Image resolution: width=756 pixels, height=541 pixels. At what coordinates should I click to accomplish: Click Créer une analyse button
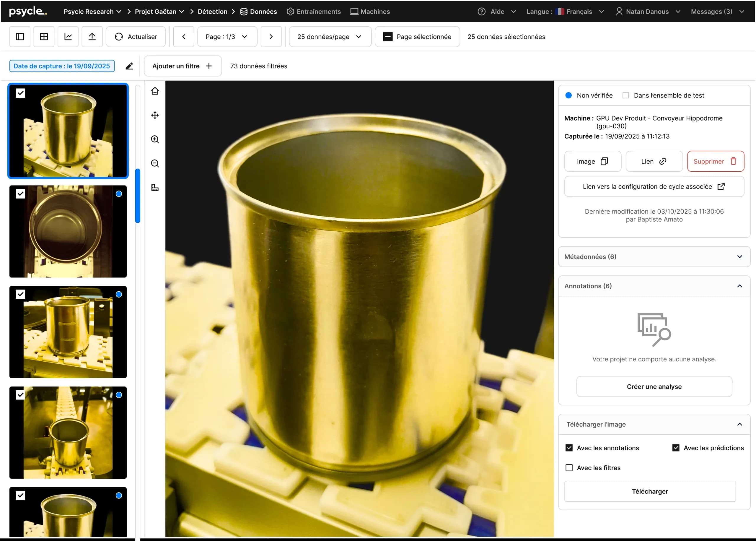(x=654, y=387)
